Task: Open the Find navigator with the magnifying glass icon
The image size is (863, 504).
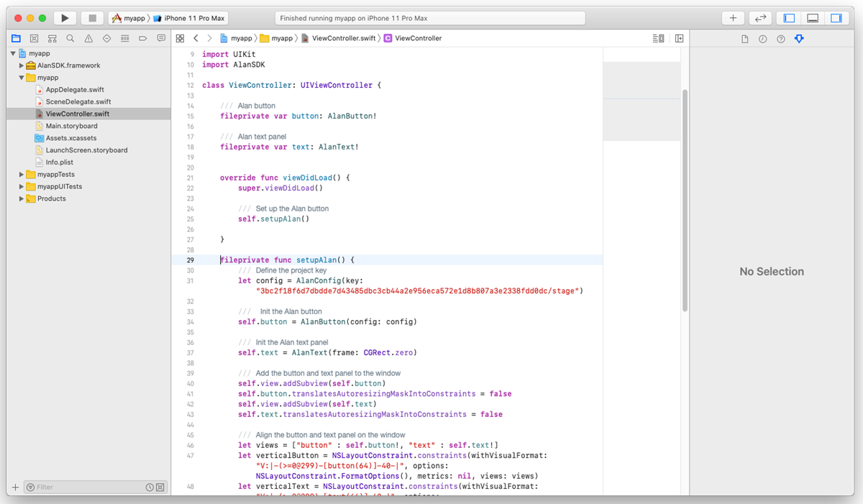Action: 70,37
